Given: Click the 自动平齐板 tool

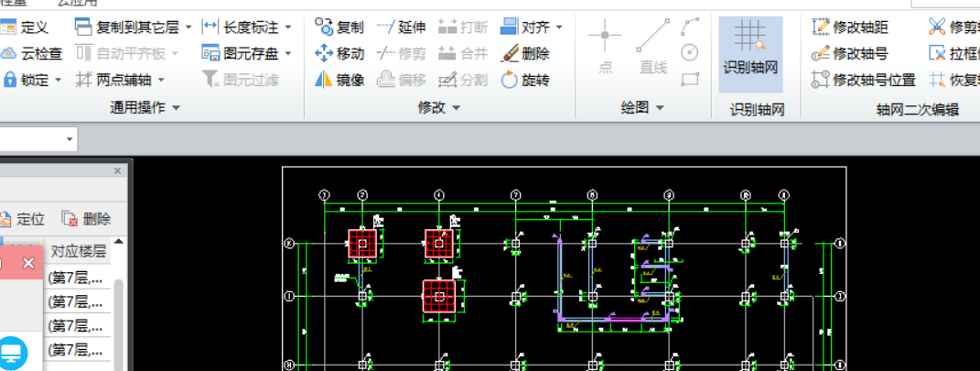Looking at the screenshot, I should pyautogui.click(x=121, y=53).
